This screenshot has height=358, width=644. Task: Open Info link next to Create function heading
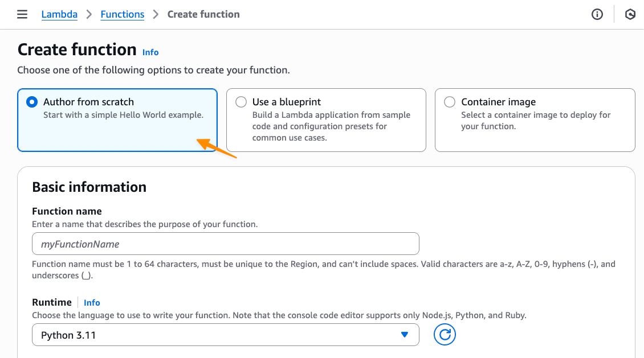150,52
